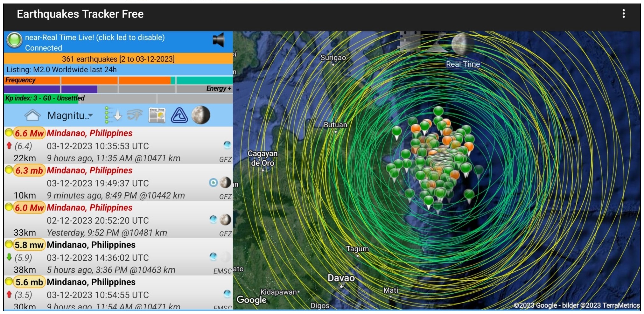
Task: Click the Real Time moon on map
Action: (x=463, y=45)
